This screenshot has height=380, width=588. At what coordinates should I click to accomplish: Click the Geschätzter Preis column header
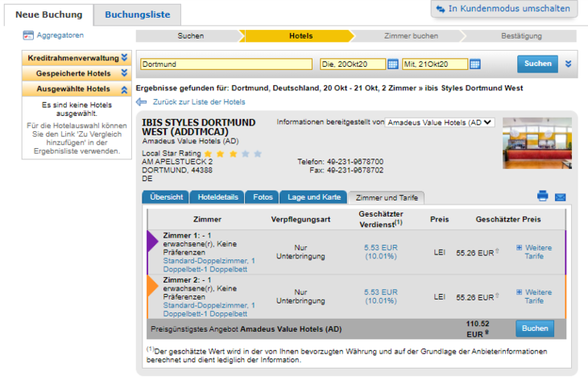coord(508,219)
